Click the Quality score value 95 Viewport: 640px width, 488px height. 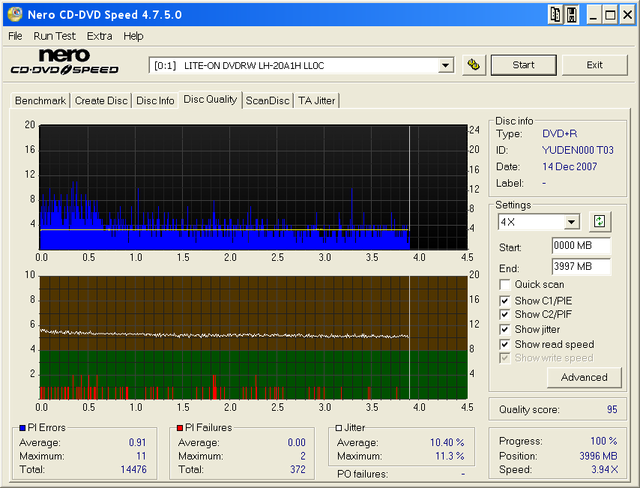[x=612, y=410]
